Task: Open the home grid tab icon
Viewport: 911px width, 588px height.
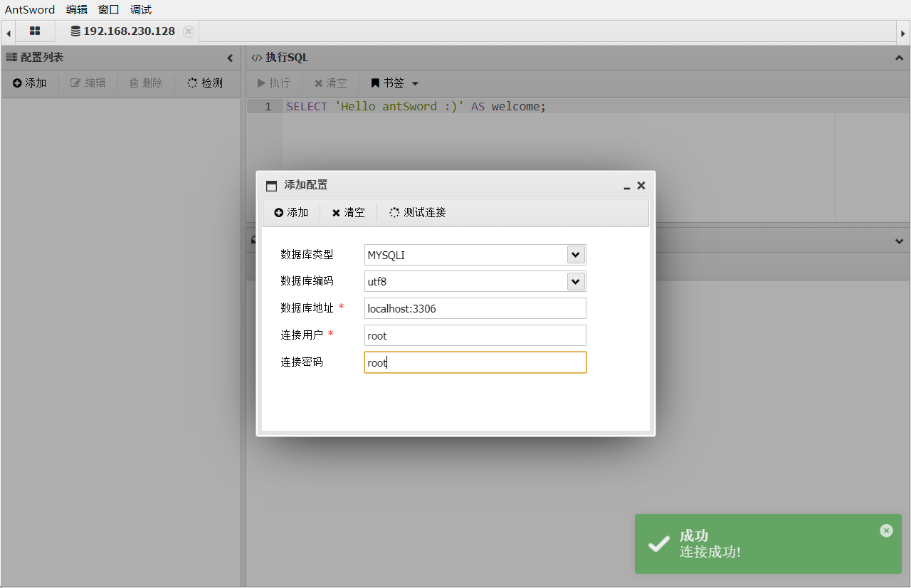Action: [35, 31]
